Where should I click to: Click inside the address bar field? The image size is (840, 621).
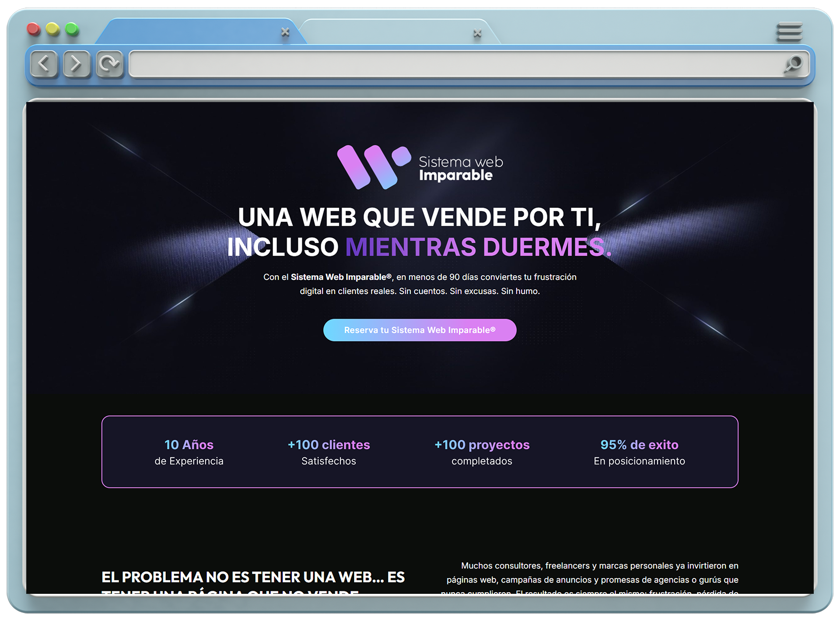(437, 65)
